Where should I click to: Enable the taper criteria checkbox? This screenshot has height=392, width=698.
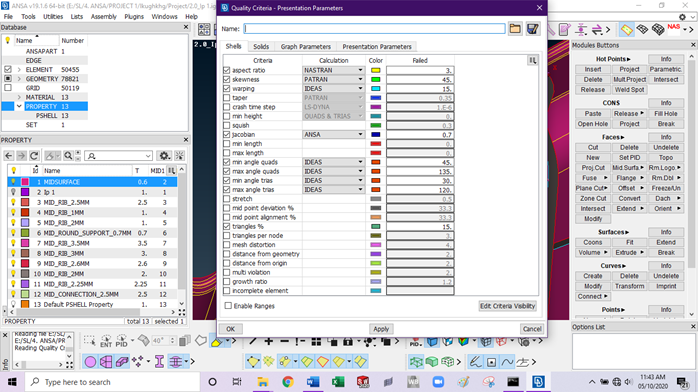tap(227, 98)
